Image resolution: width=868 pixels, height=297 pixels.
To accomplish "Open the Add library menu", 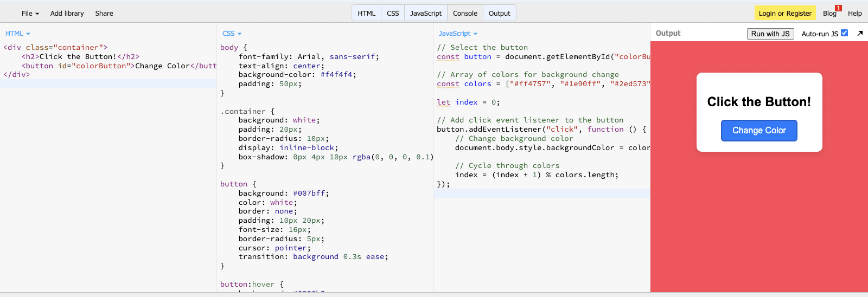I will pyautogui.click(x=67, y=13).
